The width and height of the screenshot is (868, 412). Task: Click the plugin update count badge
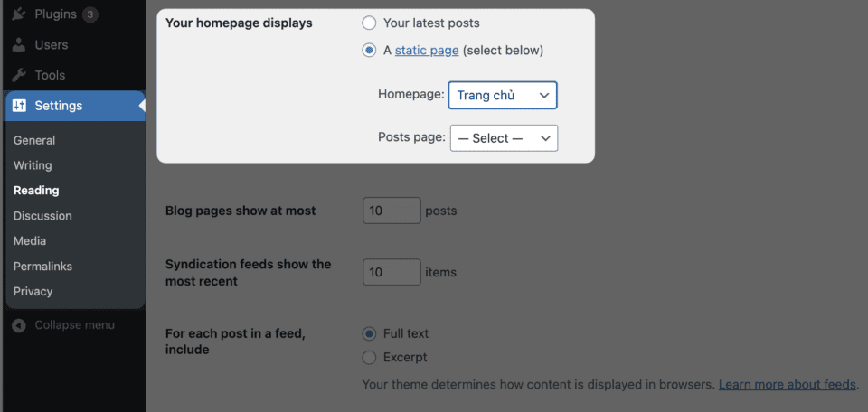tap(90, 14)
